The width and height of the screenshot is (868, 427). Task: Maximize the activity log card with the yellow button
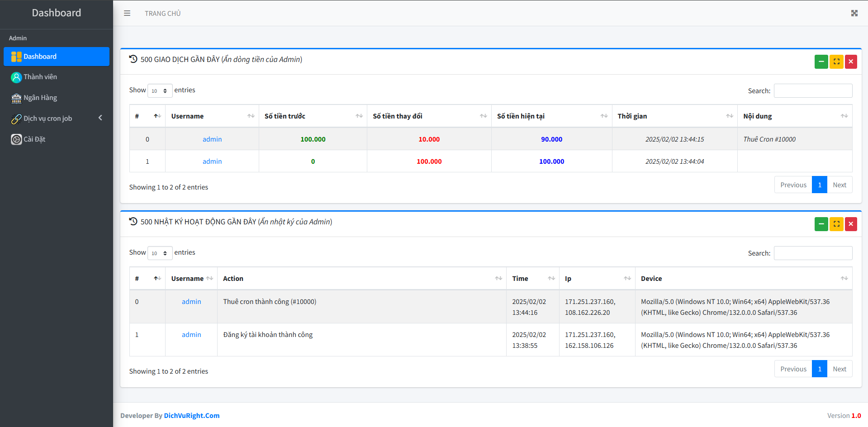click(x=836, y=224)
